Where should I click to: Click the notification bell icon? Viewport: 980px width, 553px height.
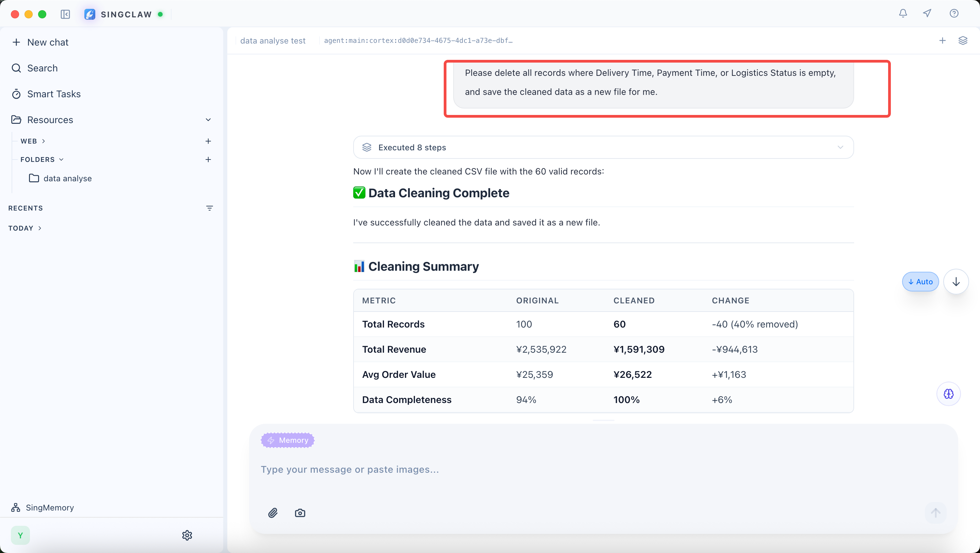[x=903, y=14]
